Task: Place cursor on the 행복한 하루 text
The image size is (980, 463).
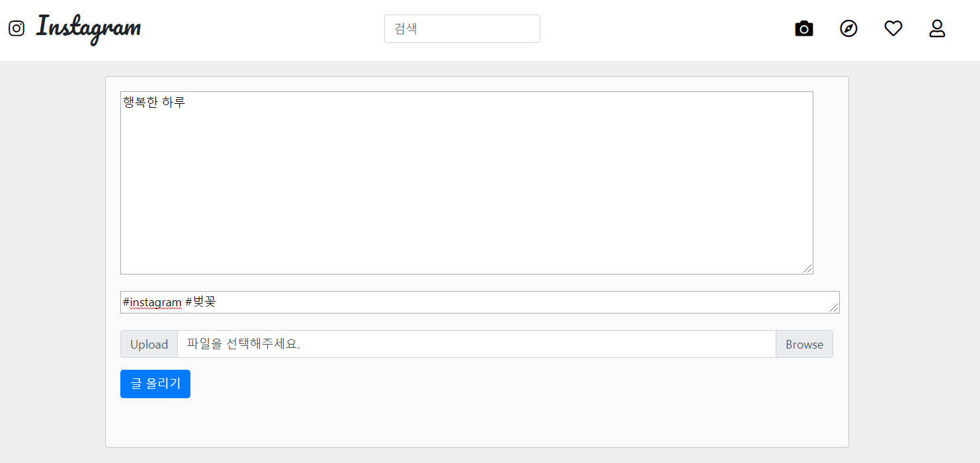Action: tap(154, 103)
